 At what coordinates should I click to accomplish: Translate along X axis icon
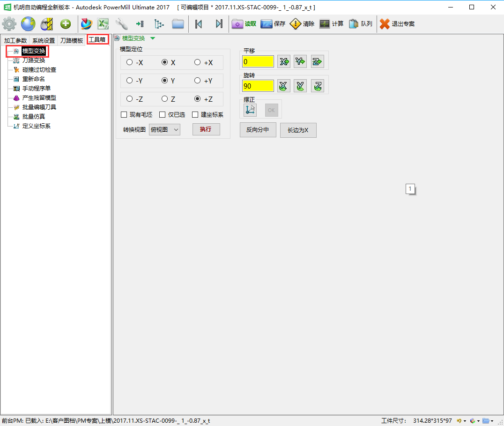[284, 61]
